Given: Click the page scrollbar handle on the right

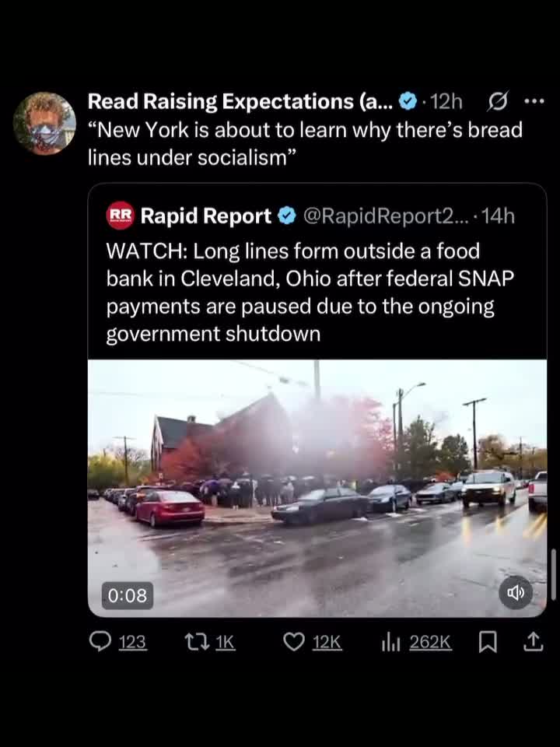Looking at the screenshot, I should 553,574.
